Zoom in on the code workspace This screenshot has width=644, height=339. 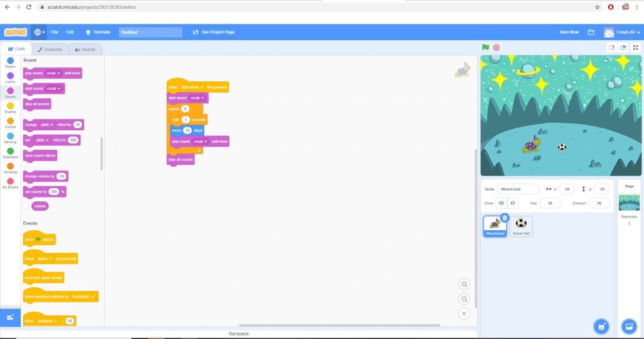pos(464,284)
